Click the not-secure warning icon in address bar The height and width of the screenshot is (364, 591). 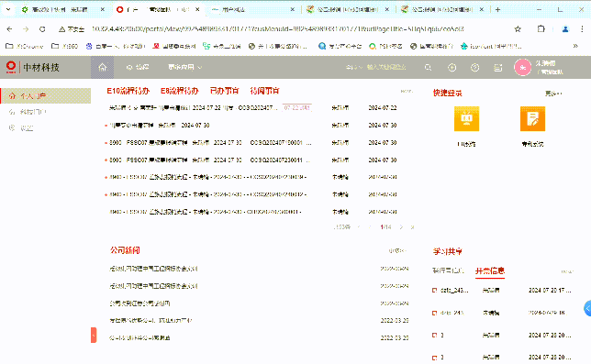tap(61, 29)
